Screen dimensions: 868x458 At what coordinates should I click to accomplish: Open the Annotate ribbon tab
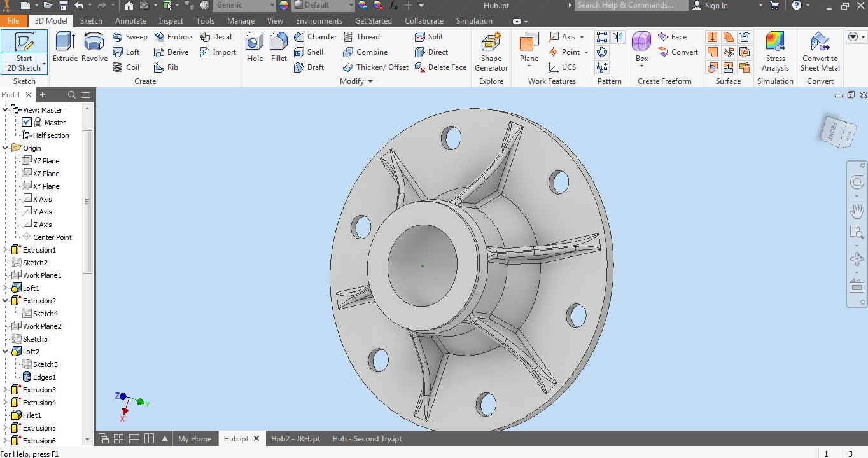tap(130, 21)
